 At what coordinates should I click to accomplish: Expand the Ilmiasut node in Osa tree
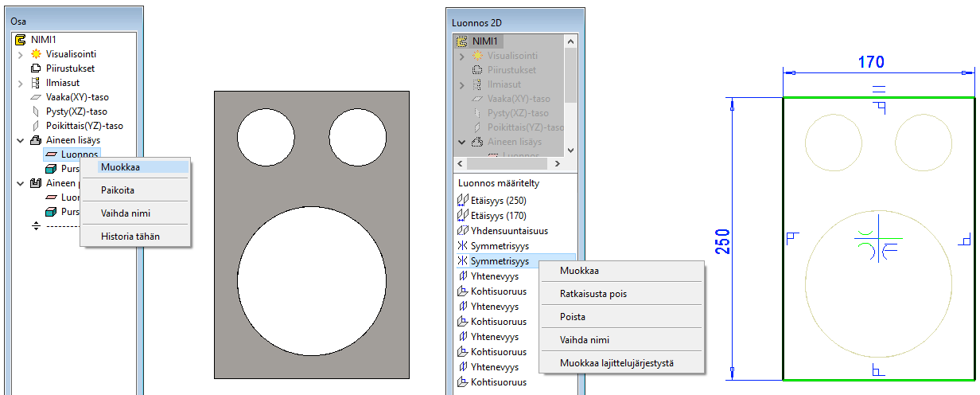(21, 83)
